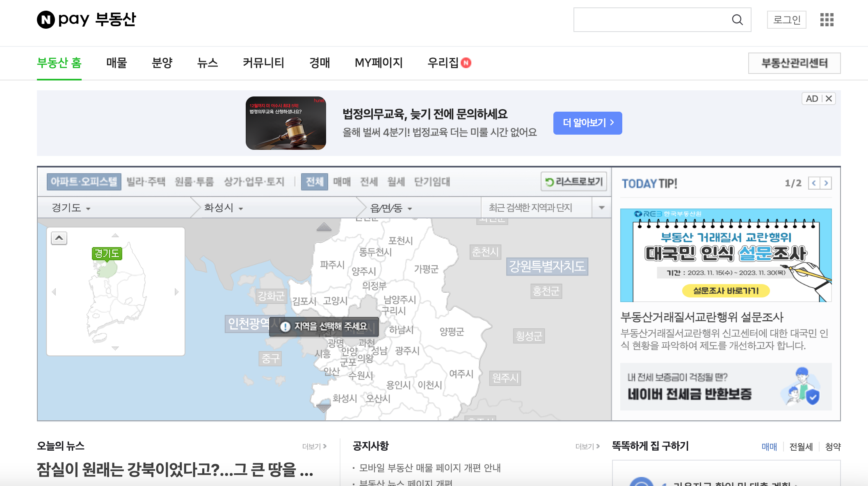Click 여주시 on the map
This screenshot has width=868, height=486.
point(461,374)
